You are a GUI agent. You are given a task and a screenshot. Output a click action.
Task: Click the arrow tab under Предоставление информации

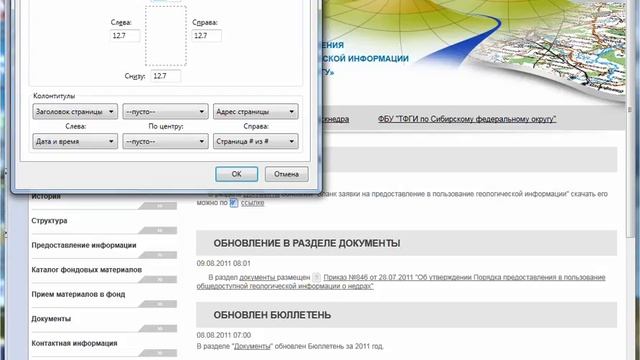pos(158,255)
